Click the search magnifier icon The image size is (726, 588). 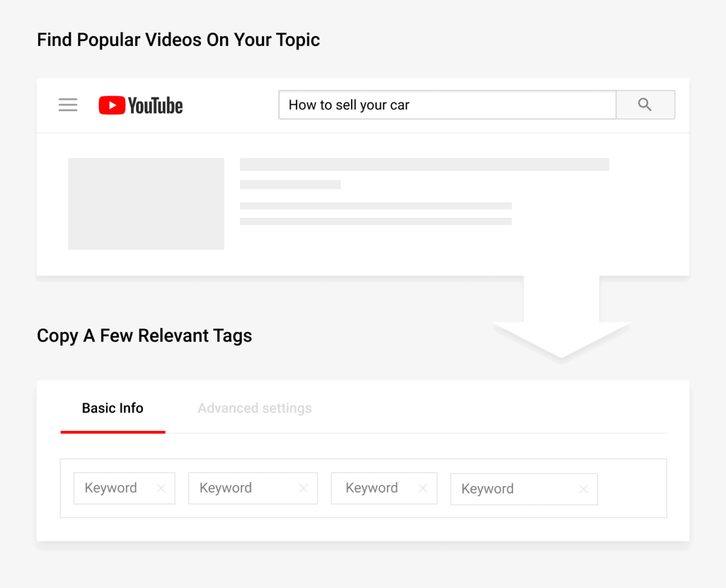[645, 104]
